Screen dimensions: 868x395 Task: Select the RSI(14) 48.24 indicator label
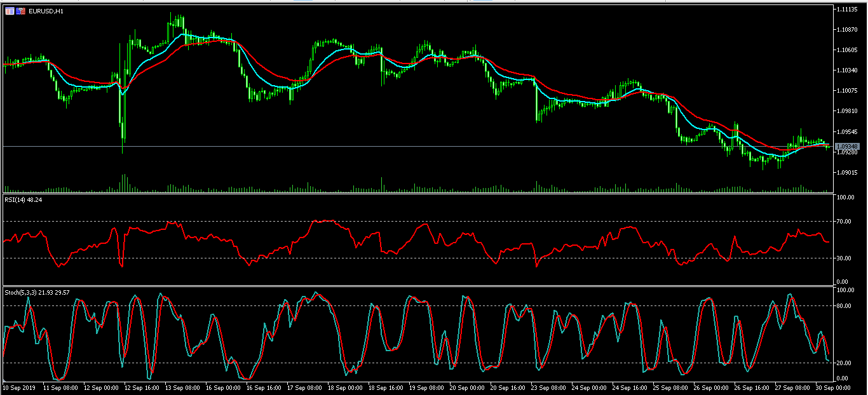(x=24, y=199)
